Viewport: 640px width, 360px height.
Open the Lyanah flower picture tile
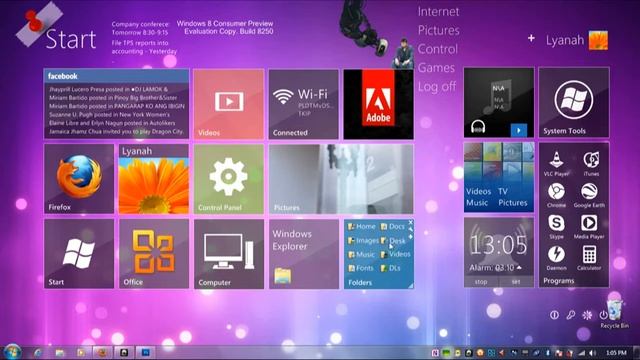[x=154, y=179]
